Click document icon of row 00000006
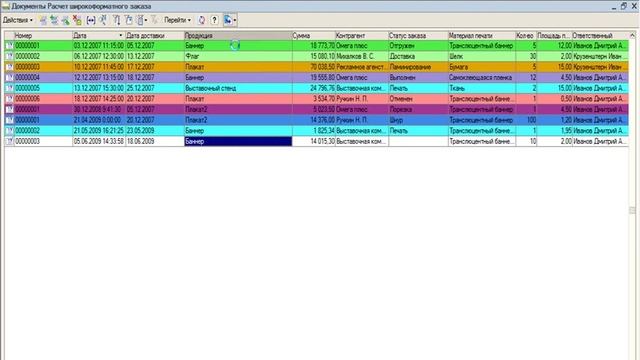Screen dimensions: 640x360 point(9,99)
